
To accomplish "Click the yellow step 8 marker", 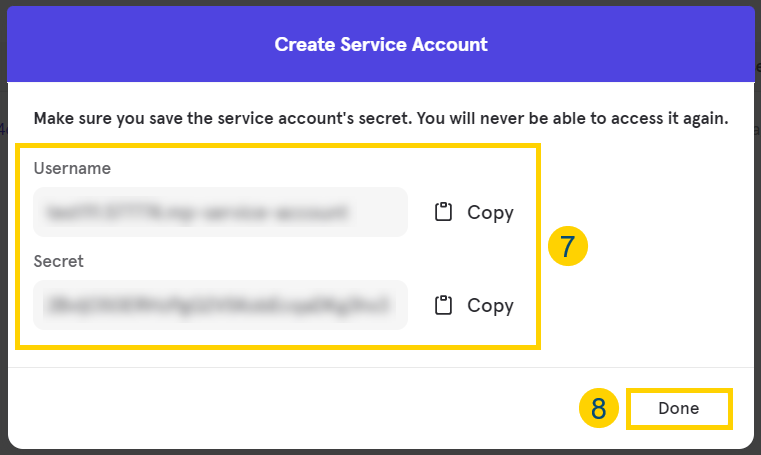I will tap(598, 408).
